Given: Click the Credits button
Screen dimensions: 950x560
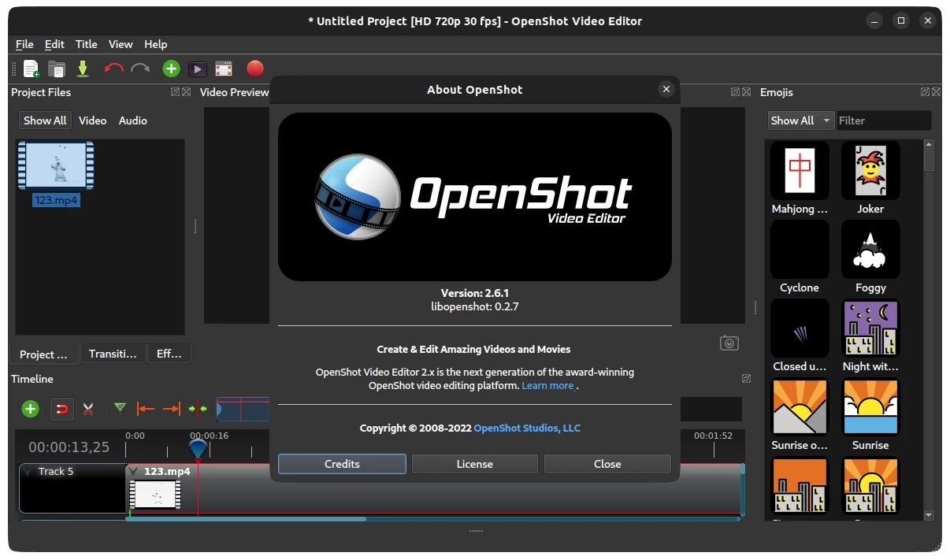Looking at the screenshot, I should coord(342,464).
